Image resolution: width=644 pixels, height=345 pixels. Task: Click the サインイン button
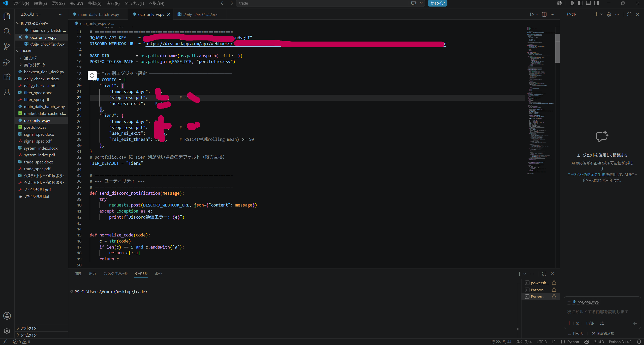[x=438, y=3]
